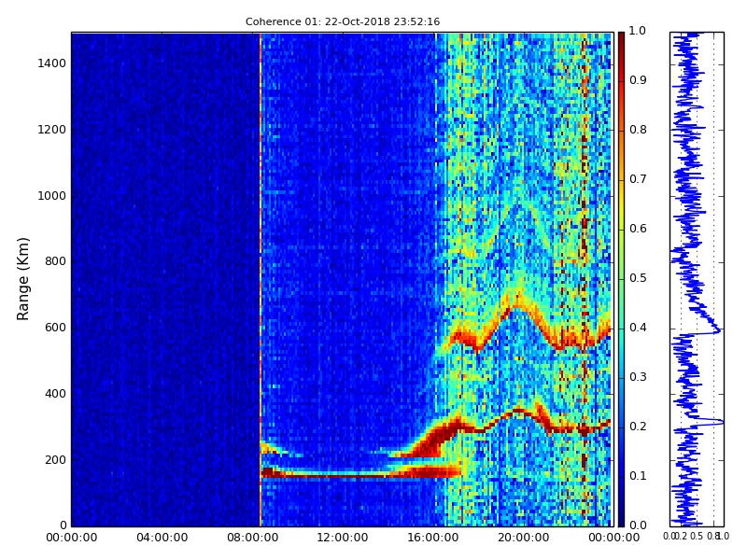Click the 'Range (Km)' y-axis label
The height and width of the screenshot is (560, 747).
22,279
